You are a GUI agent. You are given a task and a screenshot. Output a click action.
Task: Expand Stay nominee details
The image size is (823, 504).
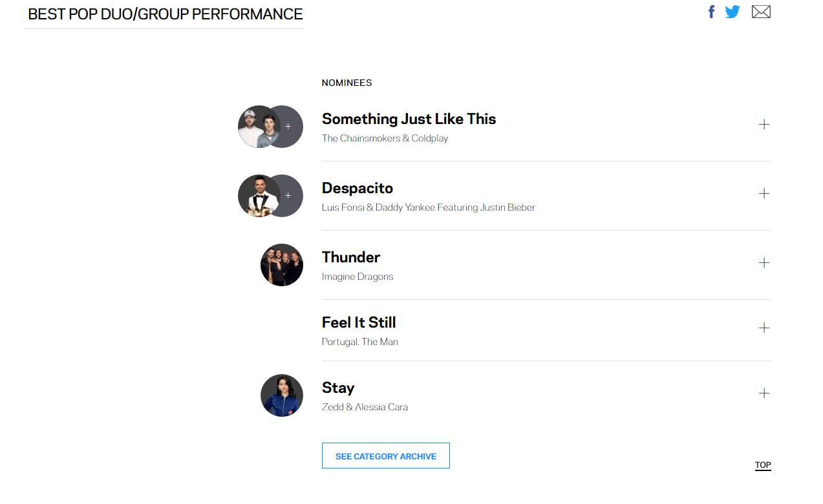click(x=764, y=393)
